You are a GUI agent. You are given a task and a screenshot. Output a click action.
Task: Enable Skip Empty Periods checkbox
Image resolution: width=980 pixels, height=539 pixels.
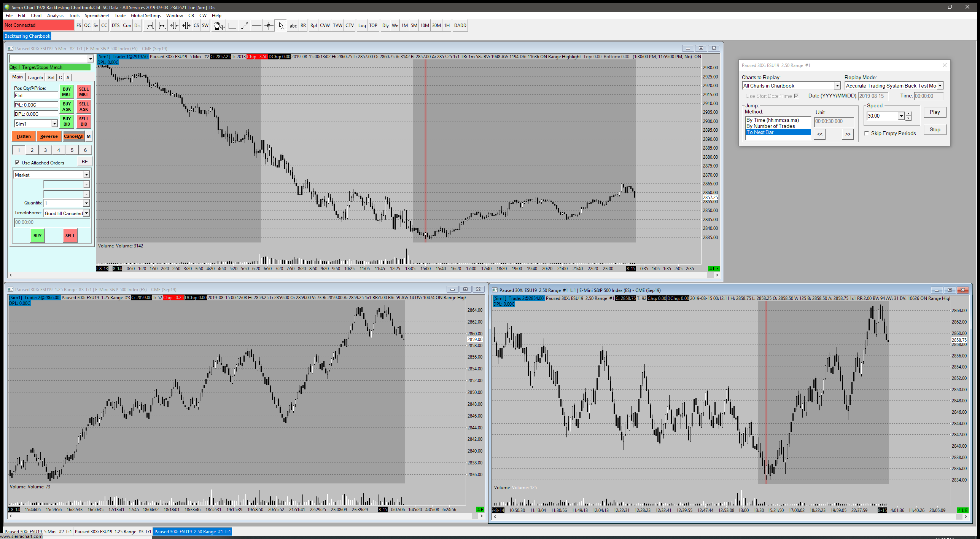[x=867, y=133]
